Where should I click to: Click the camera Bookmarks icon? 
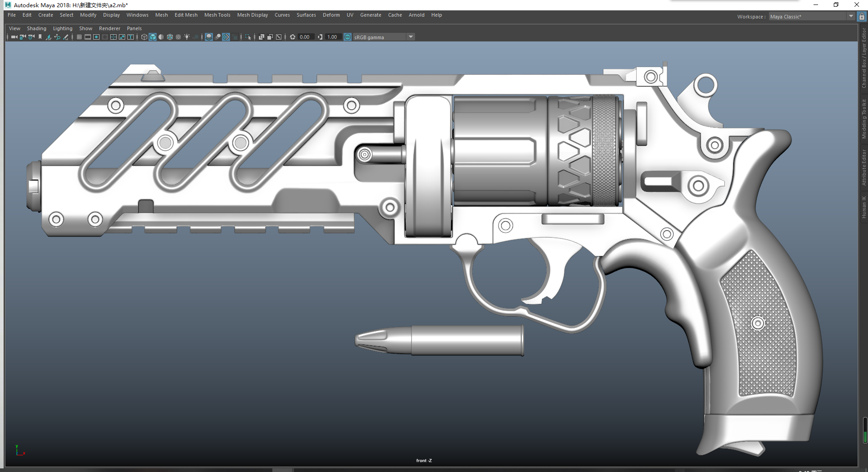click(40, 37)
